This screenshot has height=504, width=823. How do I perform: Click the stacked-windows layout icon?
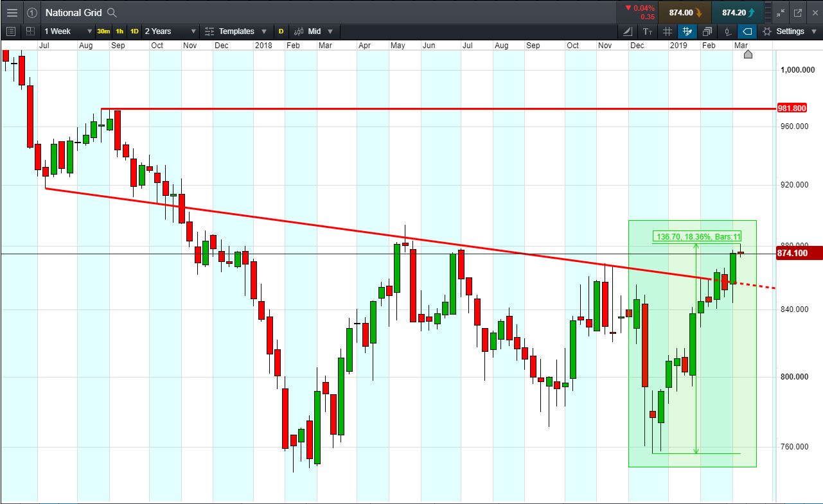[707, 31]
